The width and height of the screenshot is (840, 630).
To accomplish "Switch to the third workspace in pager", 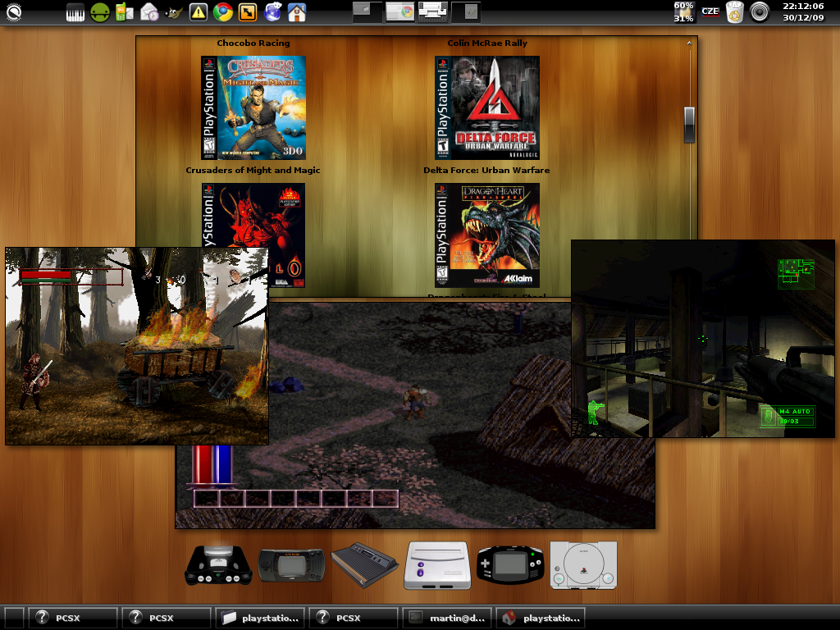I will [433, 11].
